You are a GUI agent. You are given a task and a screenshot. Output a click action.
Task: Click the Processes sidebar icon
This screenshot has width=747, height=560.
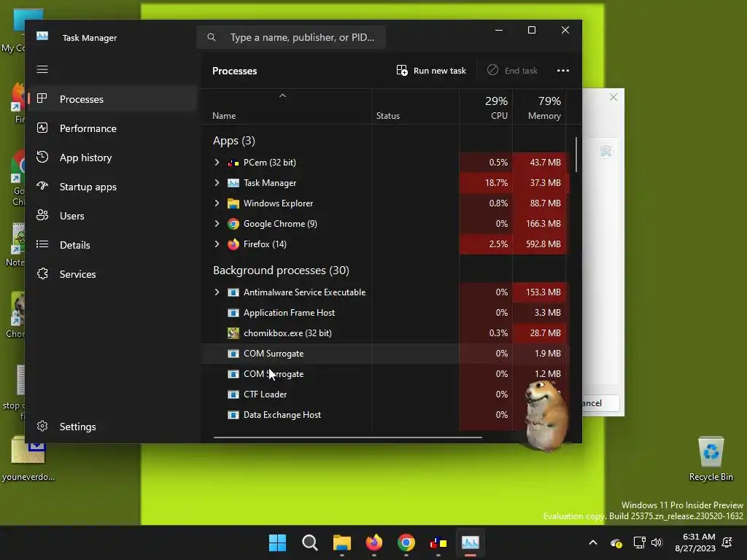pyautogui.click(x=42, y=98)
